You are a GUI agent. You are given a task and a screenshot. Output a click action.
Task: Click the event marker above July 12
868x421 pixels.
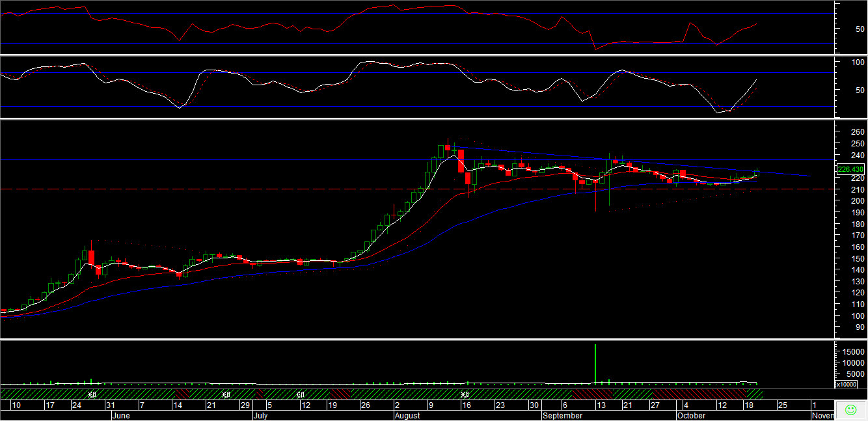(301, 394)
